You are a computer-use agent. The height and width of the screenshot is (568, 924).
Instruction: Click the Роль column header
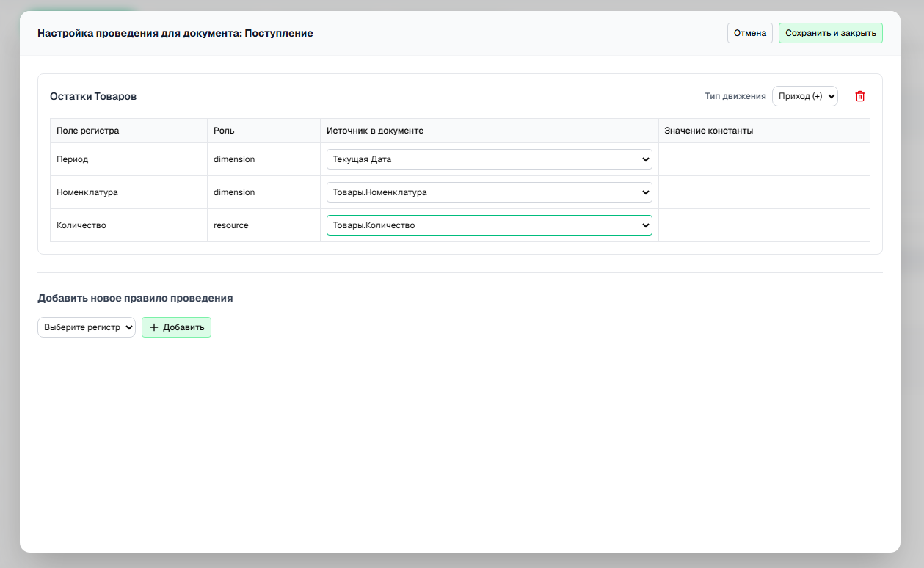263,131
